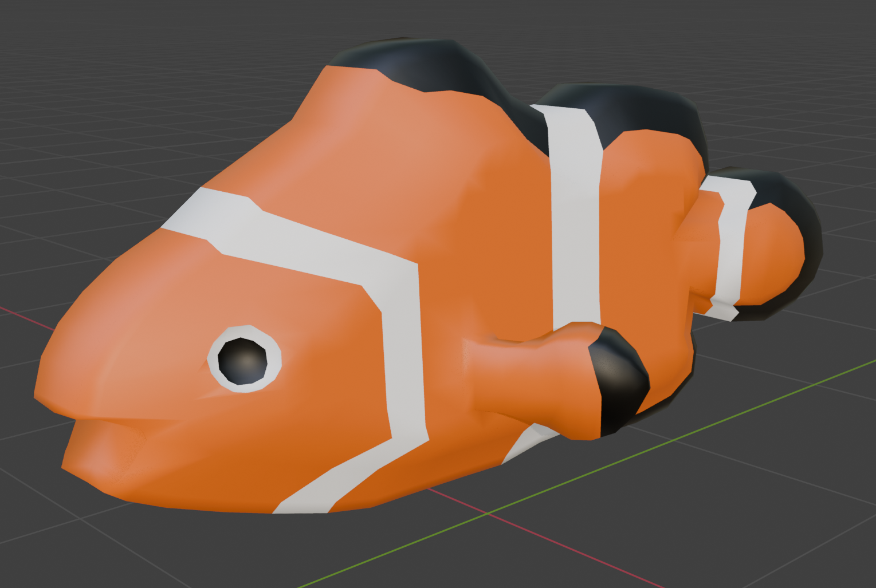This screenshot has height=588, width=876.
Task: Click the black edge of the front dorsal fin
Action: point(435,63)
